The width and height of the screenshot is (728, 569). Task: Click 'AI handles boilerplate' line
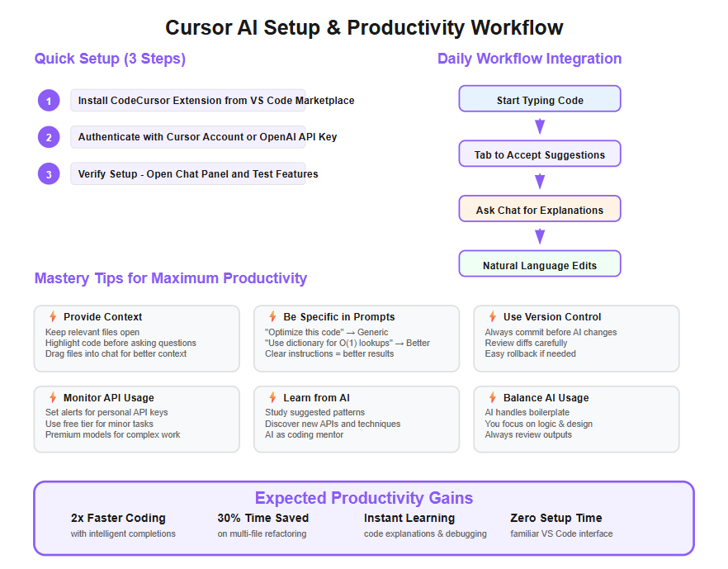tap(527, 412)
